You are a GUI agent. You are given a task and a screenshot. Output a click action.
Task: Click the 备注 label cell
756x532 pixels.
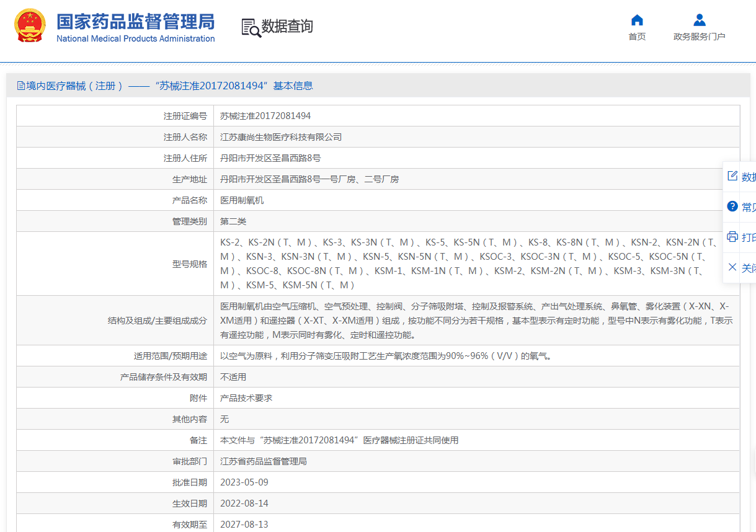(x=115, y=440)
